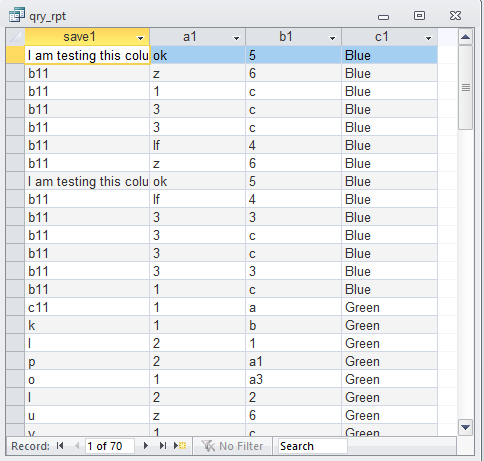Go to previous record button

point(77,446)
